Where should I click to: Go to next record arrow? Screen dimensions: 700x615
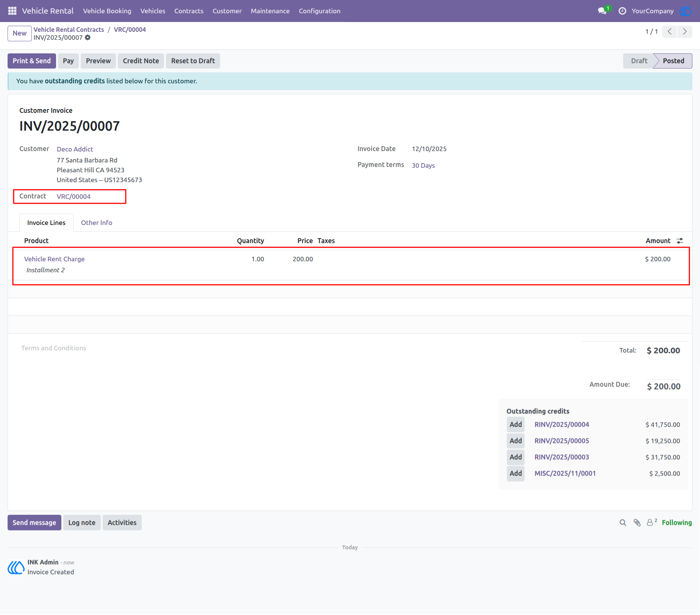click(x=685, y=31)
